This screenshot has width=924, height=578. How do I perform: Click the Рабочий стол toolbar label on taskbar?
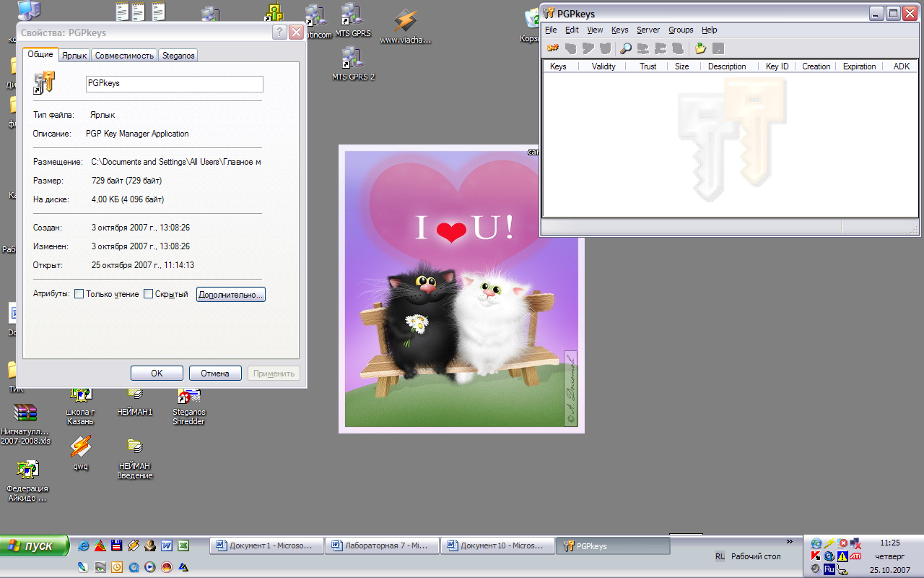pyautogui.click(x=756, y=556)
